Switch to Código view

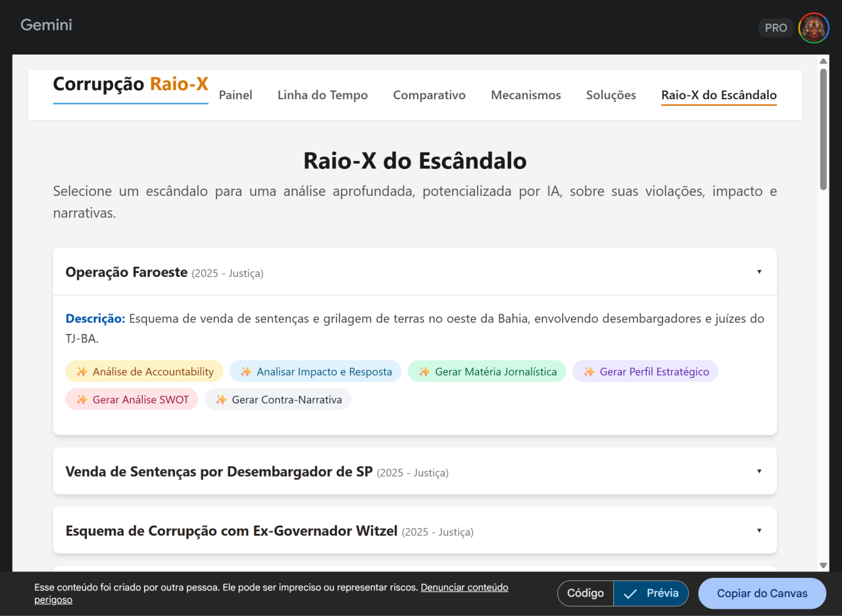[585, 594]
